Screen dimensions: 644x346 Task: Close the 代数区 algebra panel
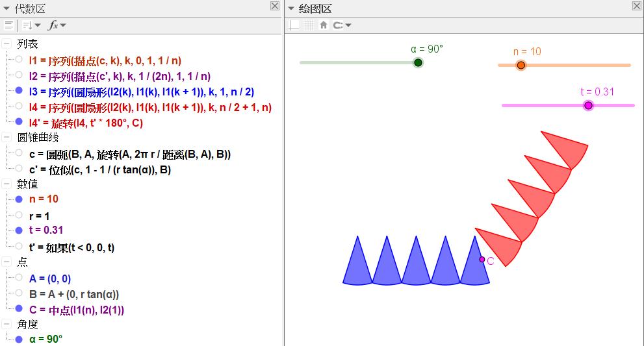[275, 6]
